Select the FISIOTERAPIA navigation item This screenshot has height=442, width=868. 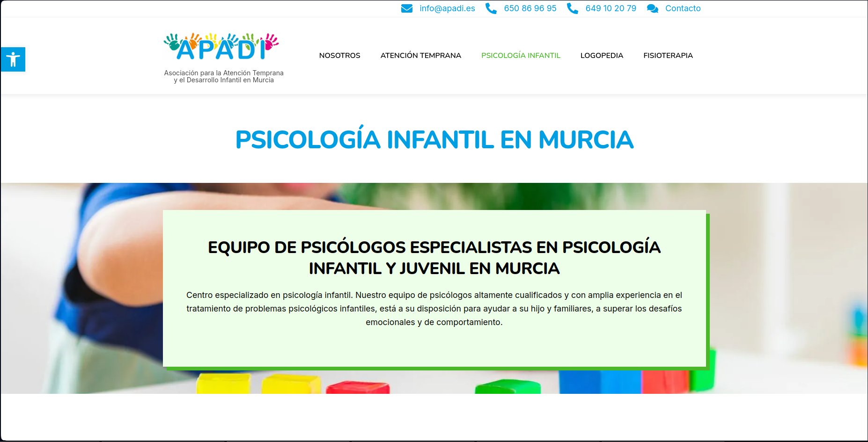tap(668, 55)
